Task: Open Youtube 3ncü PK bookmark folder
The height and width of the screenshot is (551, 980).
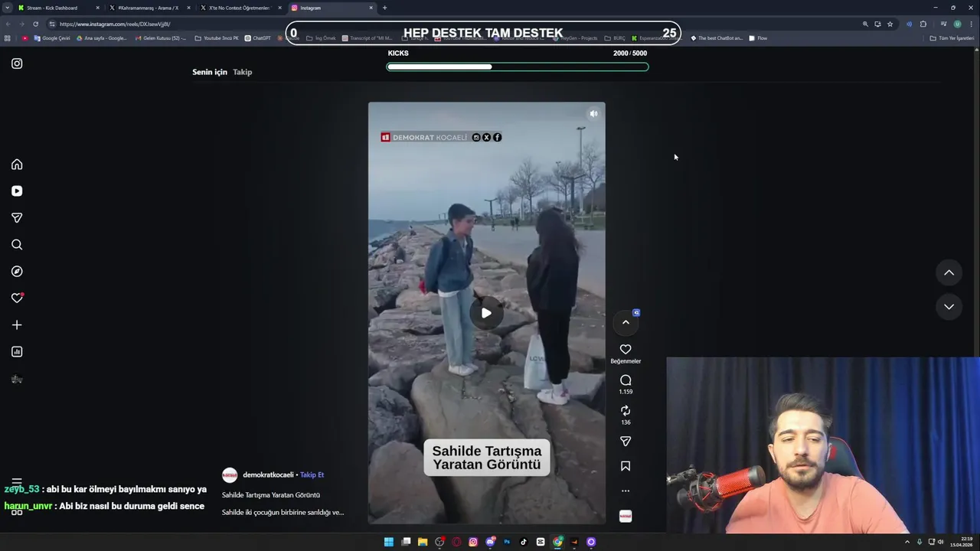Action: (x=217, y=38)
